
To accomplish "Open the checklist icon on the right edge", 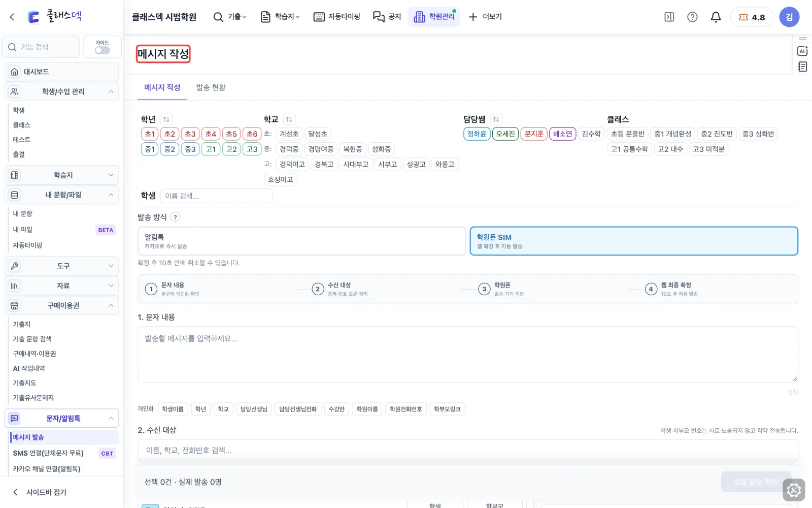I will 802,67.
